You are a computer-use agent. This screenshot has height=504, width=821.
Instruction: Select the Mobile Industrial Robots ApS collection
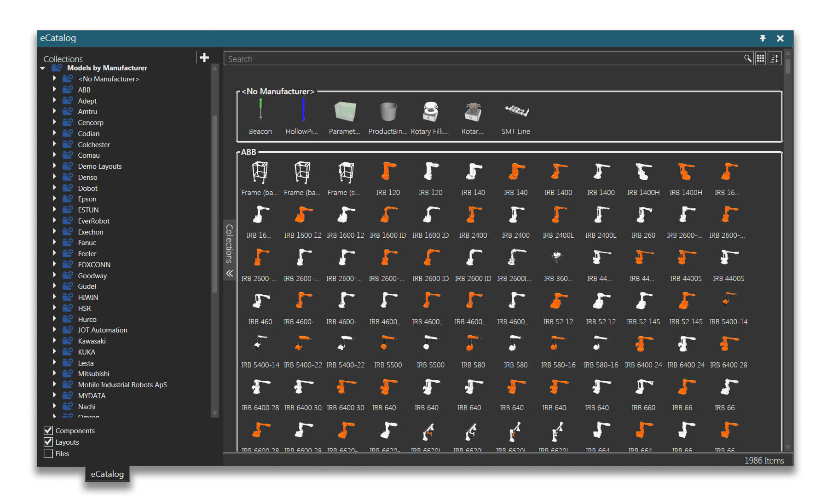click(122, 385)
